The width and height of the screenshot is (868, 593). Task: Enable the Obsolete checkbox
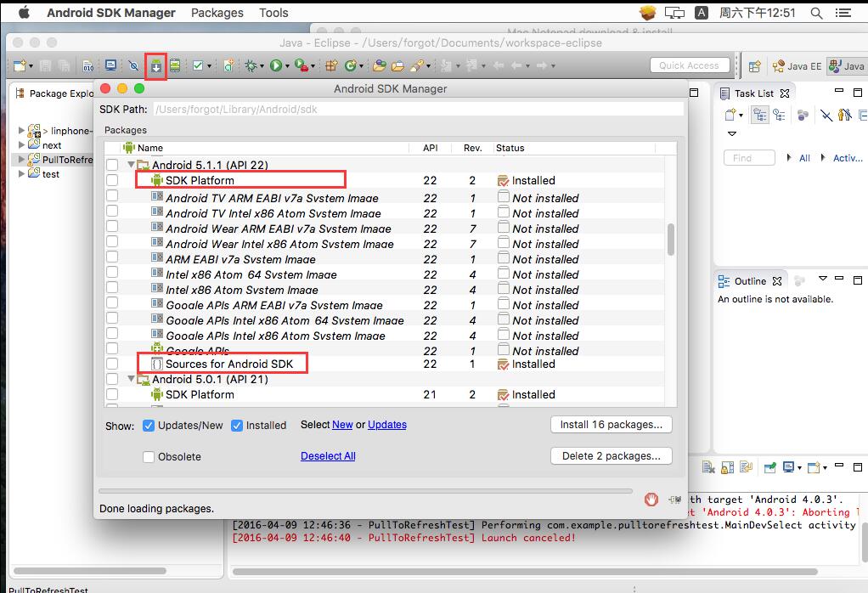coord(149,457)
